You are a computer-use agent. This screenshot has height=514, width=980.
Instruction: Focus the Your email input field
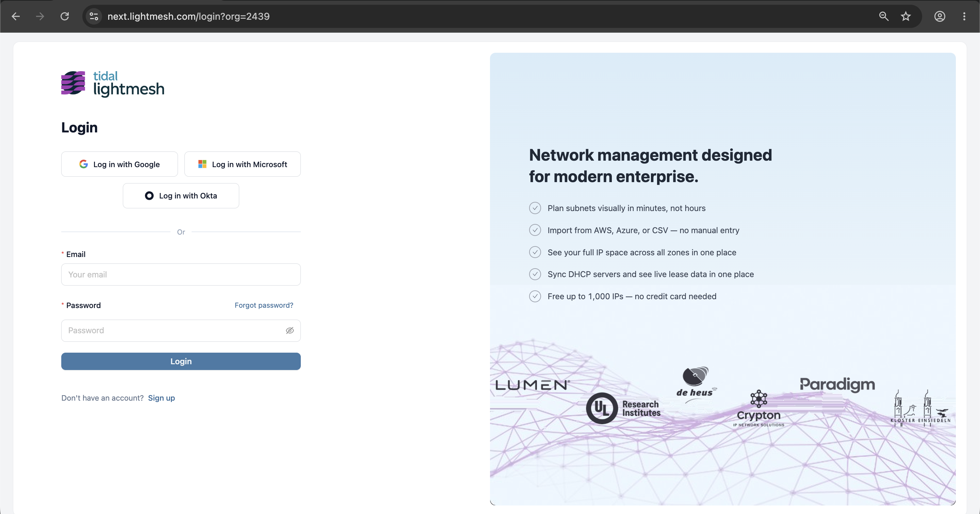pyautogui.click(x=181, y=275)
